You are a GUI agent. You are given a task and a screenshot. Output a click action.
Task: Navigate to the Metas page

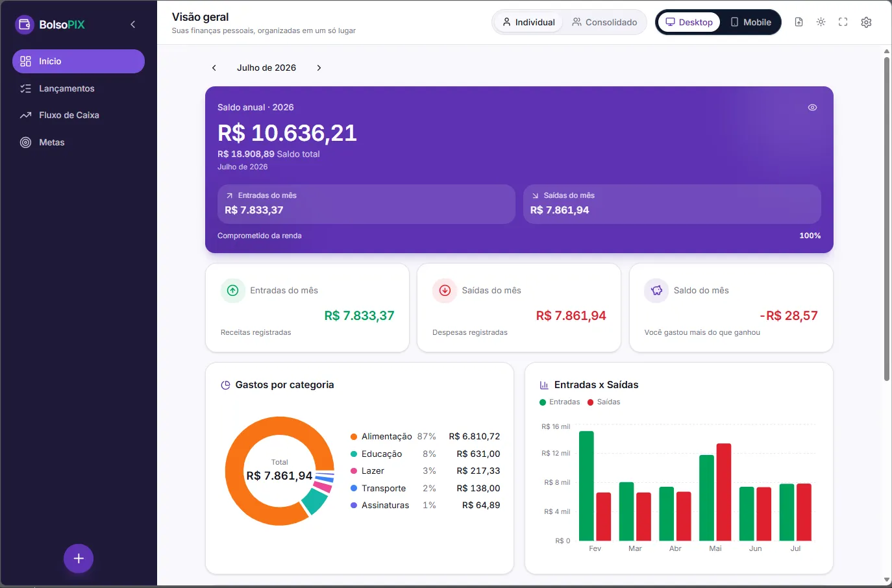pos(79,142)
